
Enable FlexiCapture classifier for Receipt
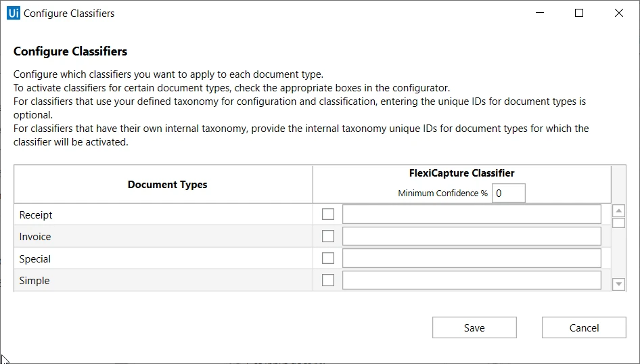click(x=328, y=214)
